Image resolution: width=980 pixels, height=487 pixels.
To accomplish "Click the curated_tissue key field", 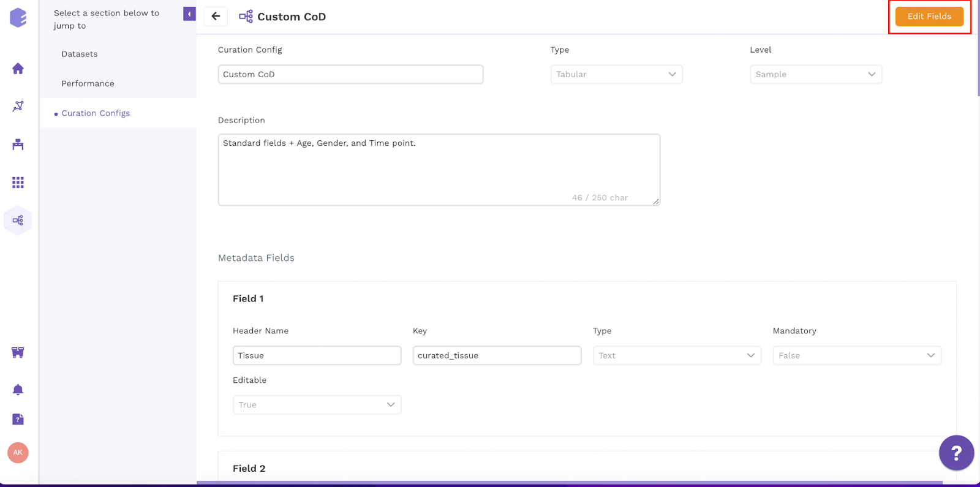I will [x=497, y=355].
